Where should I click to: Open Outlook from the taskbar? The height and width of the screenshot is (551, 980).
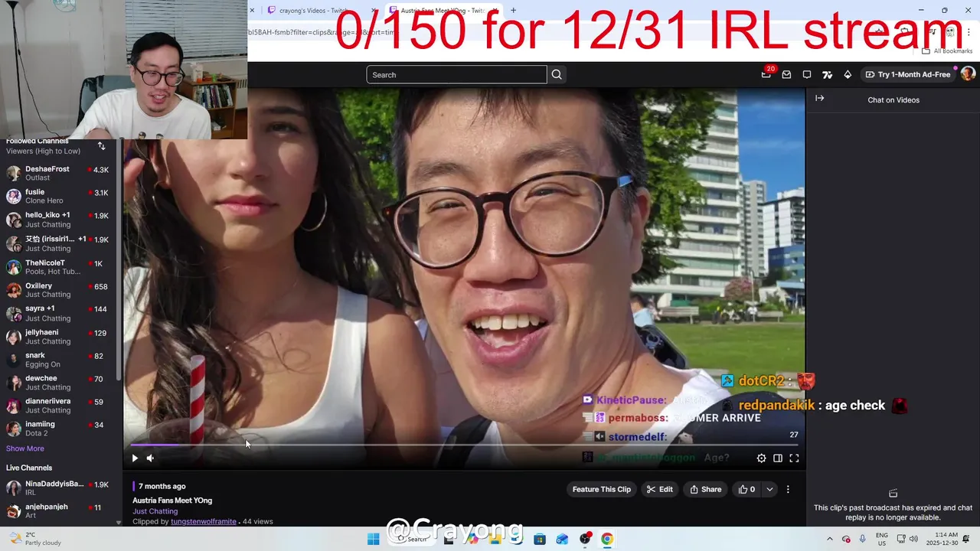(x=562, y=539)
